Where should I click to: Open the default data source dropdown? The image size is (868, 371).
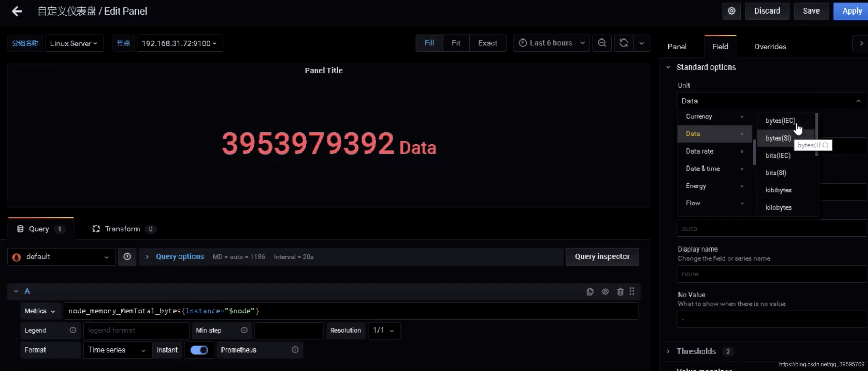(61, 257)
